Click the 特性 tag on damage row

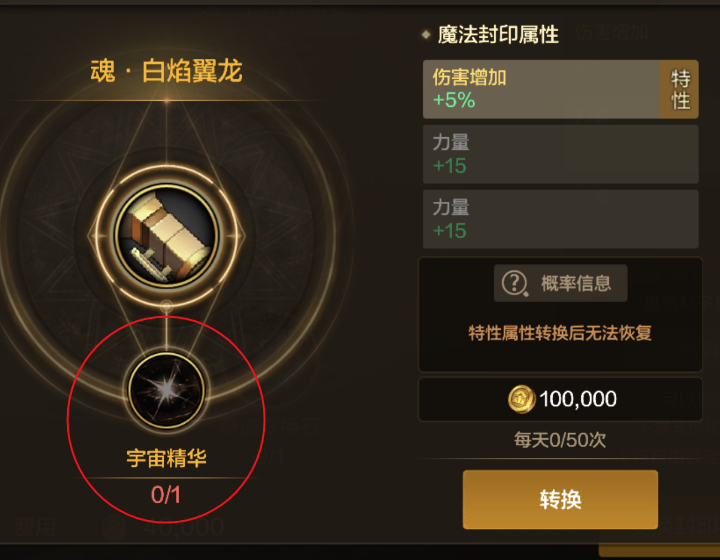click(x=680, y=89)
